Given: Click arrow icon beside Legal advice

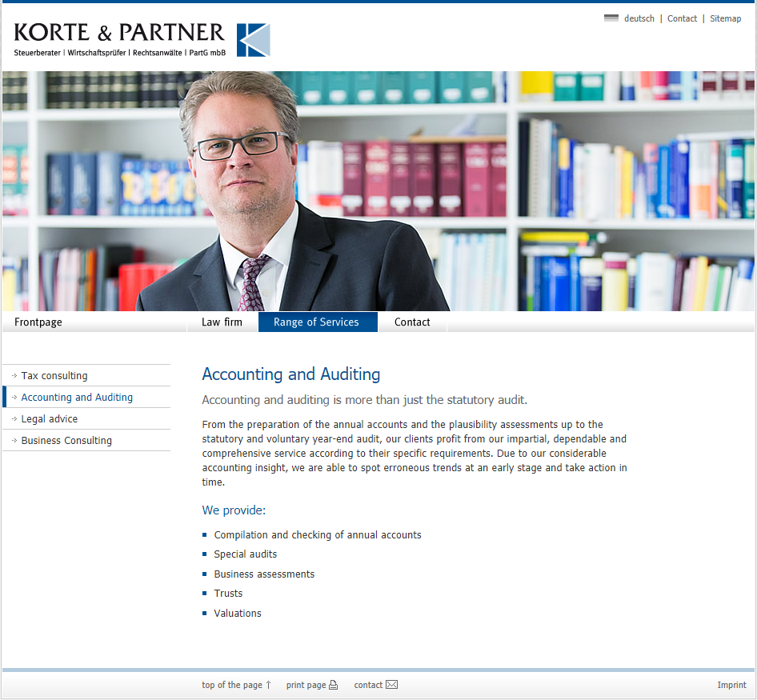Looking at the screenshot, I should tap(14, 418).
